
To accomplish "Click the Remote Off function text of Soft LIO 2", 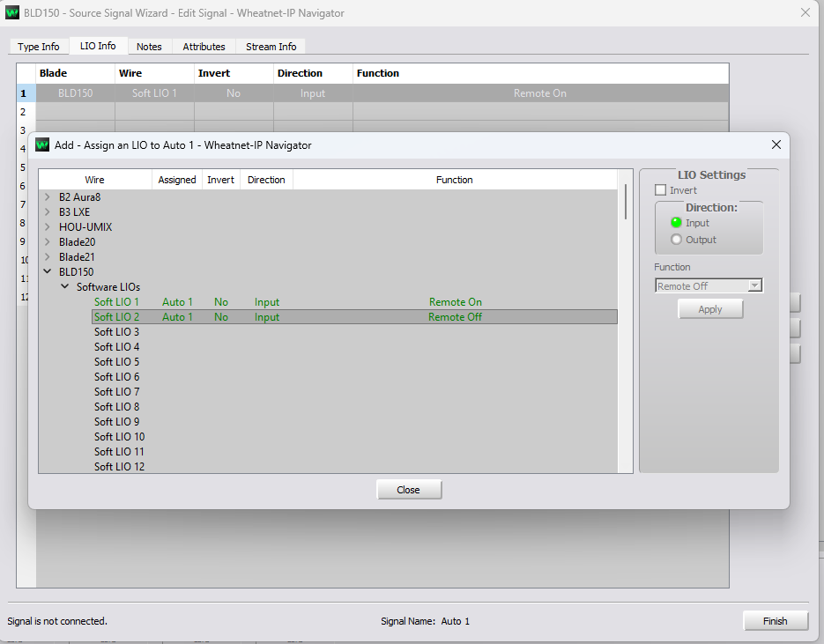I will click(x=455, y=317).
